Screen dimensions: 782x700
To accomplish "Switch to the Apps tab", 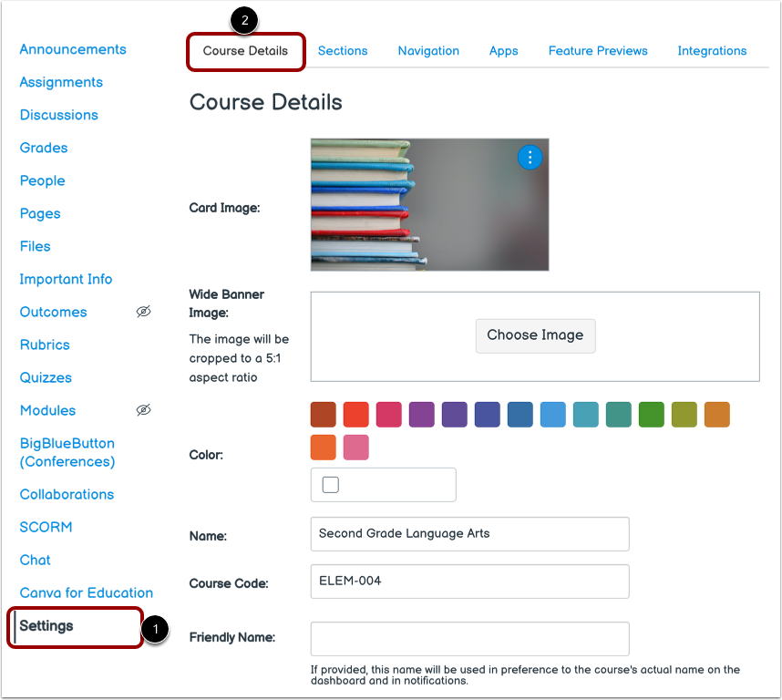I will pos(503,51).
